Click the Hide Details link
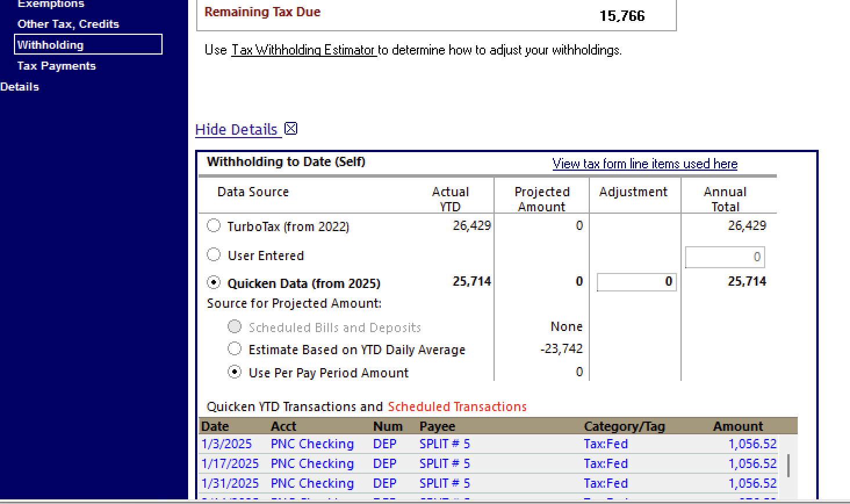 click(237, 129)
